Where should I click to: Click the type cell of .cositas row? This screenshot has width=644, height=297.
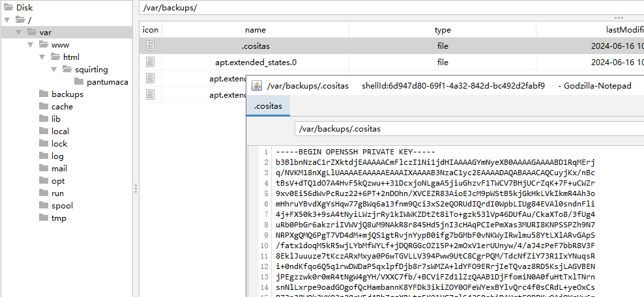point(443,46)
